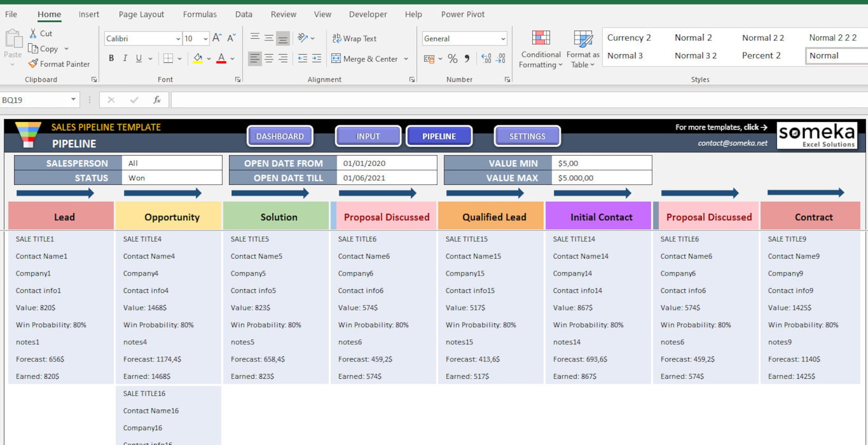Open the General number format dropdown
868x445 pixels.
tap(503, 39)
